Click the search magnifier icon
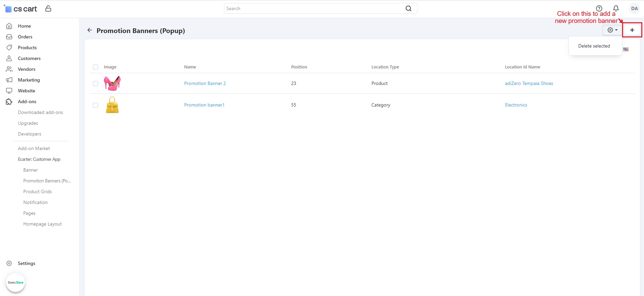Screen dimensions: 644x296 (408, 8)
